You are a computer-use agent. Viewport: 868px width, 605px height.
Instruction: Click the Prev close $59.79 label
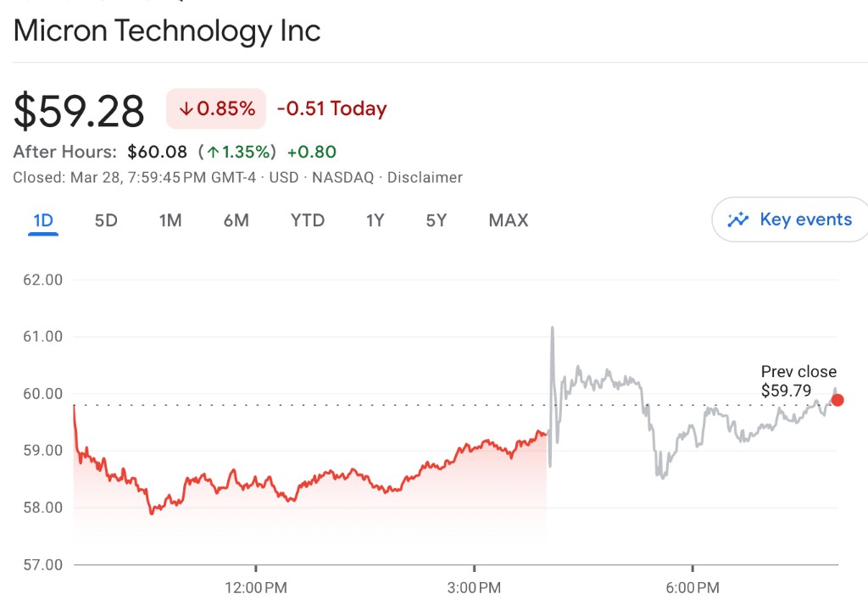(798, 381)
